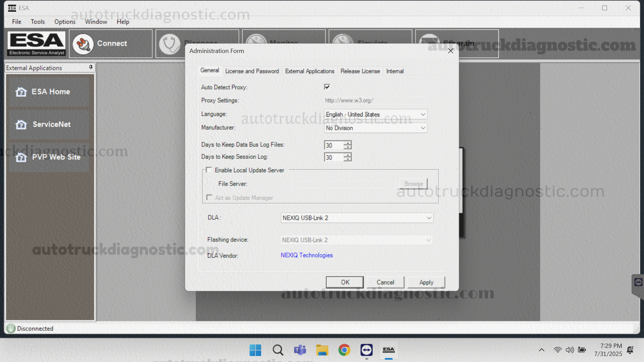This screenshot has width=644, height=362.
Task: Close the Administration Form dialog
Action: click(x=450, y=51)
